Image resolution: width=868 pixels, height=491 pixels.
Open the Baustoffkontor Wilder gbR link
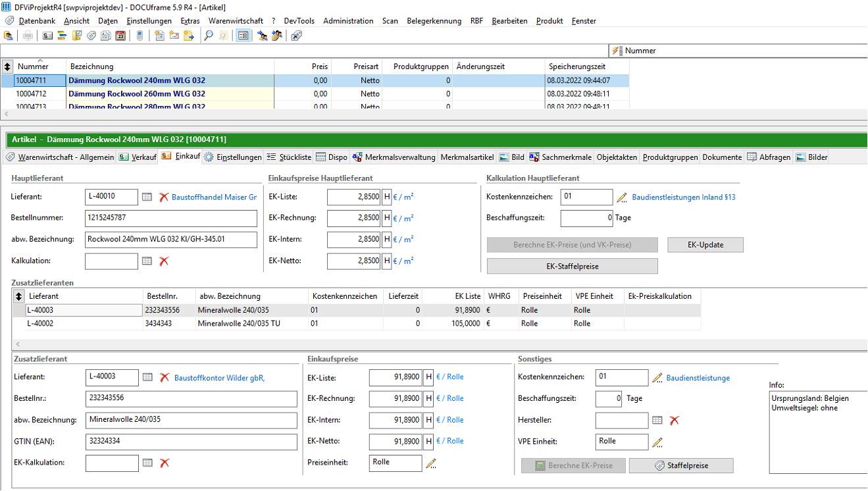point(219,378)
